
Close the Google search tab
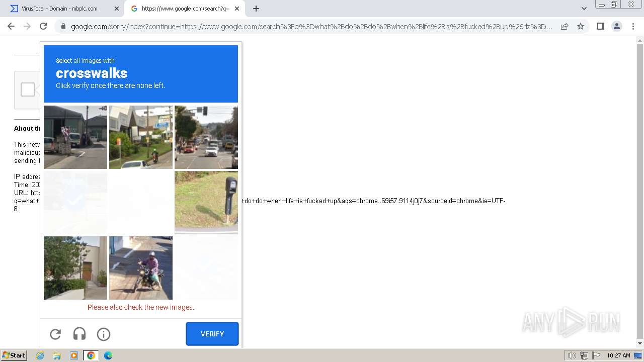(237, 9)
